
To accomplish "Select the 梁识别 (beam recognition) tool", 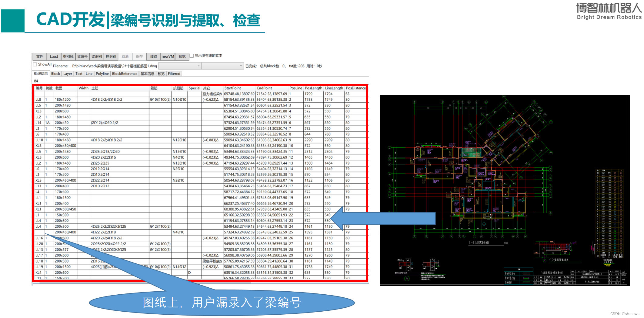I will 97,56.
